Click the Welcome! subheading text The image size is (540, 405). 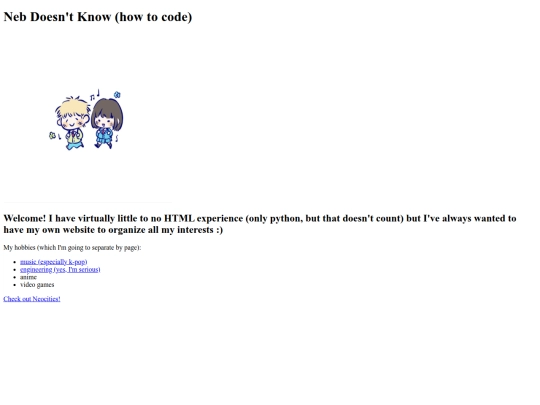click(260, 224)
